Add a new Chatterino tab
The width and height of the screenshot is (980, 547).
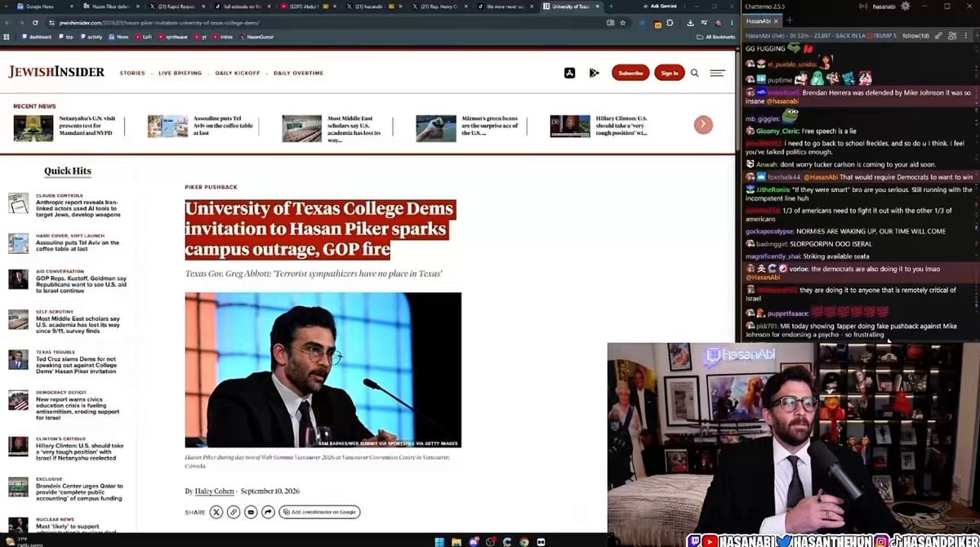click(789, 20)
